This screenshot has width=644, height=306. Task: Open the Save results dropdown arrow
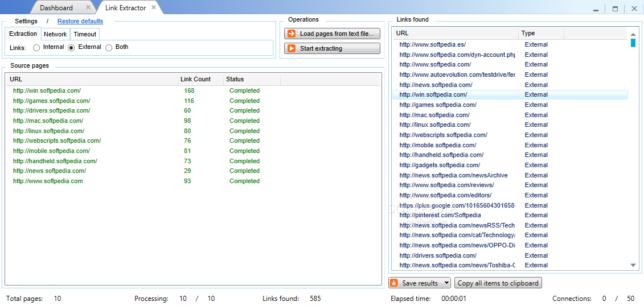[x=446, y=283]
